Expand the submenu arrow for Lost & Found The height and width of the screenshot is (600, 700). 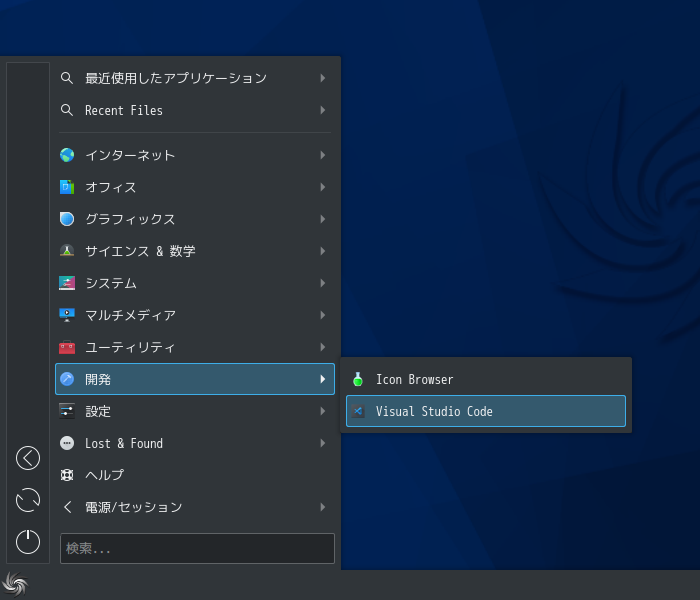pyautogui.click(x=323, y=443)
